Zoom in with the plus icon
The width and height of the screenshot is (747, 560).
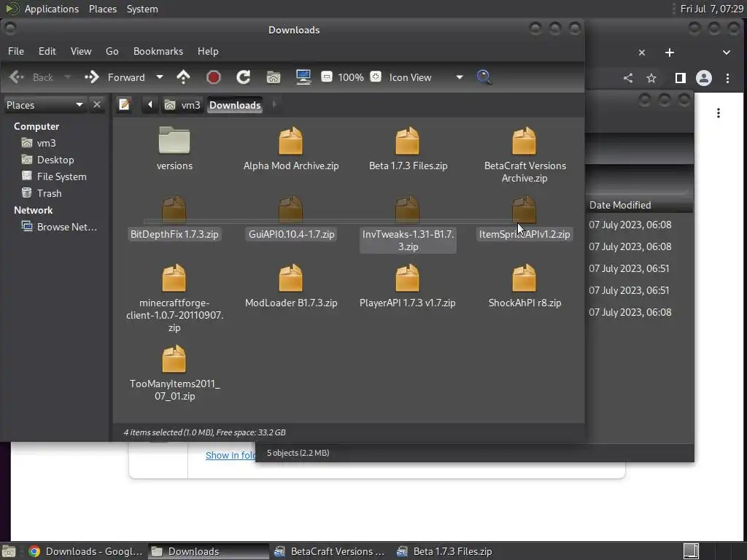click(376, 77)
